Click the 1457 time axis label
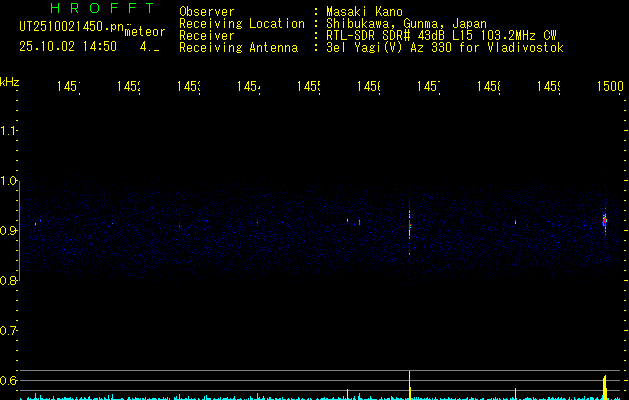 (428, 87)
